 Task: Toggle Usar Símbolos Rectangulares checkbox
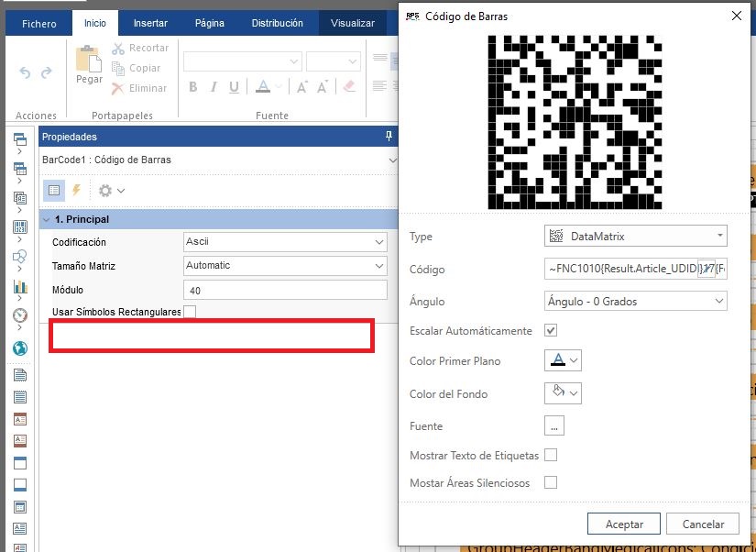pos(190,312)
